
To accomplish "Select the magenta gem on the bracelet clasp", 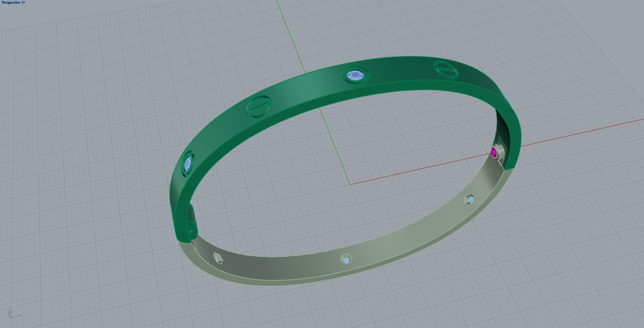I will pos(494,153).
